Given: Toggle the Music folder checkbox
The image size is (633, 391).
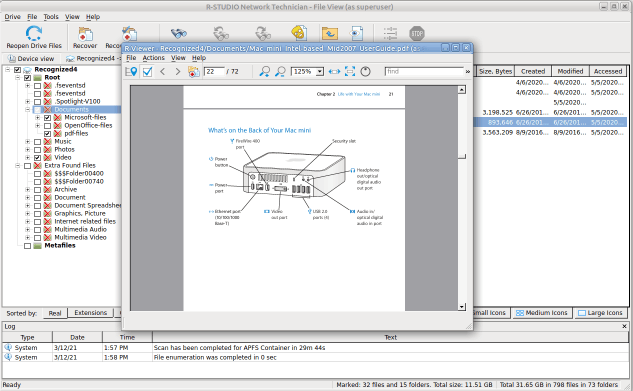Looking at the screenshot, I should [x=37, y=142].
